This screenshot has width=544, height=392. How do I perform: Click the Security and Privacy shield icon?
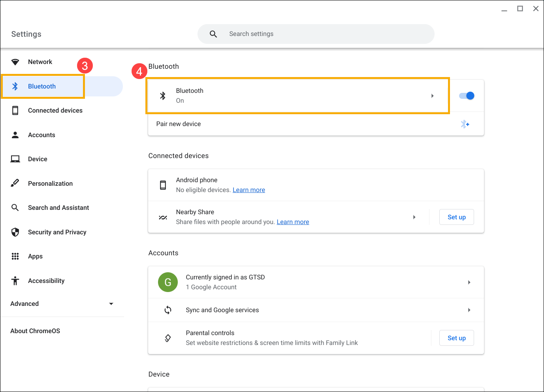15,232
